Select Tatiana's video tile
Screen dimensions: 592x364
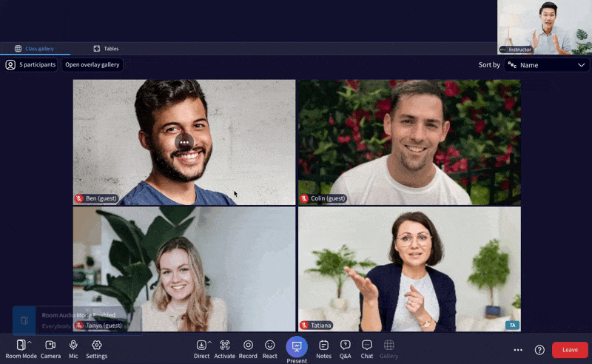pos(409,269)
